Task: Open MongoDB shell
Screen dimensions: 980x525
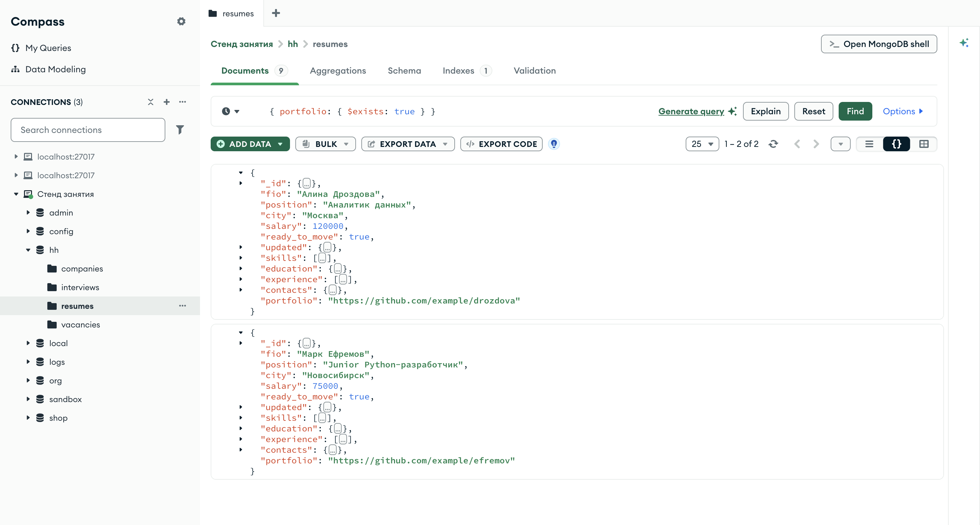Action: [x=879, y=44]
